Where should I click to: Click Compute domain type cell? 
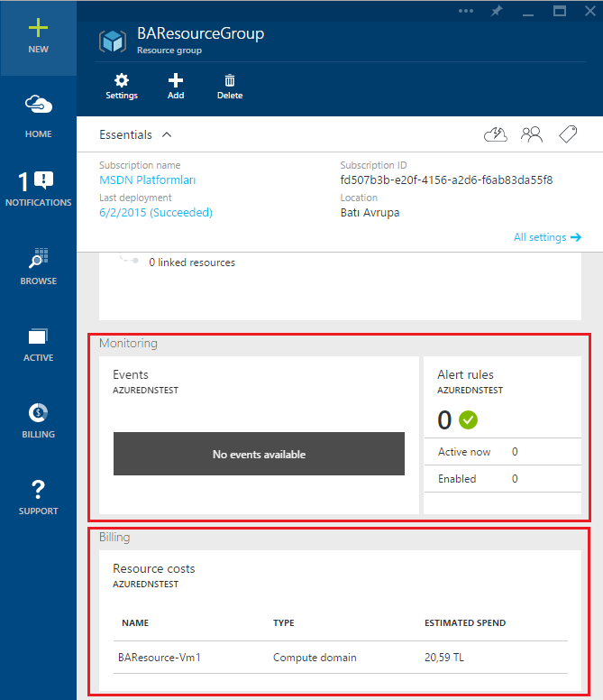pos(315,658)
